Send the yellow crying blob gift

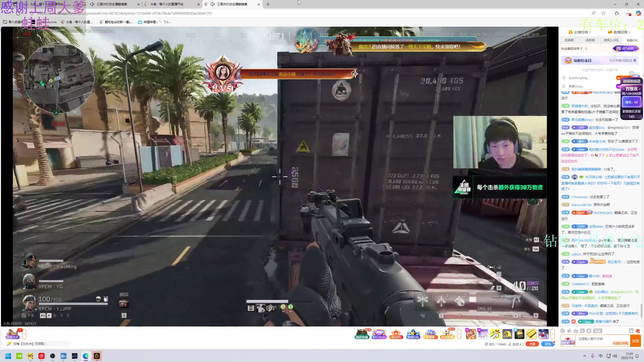pos(507,334)
